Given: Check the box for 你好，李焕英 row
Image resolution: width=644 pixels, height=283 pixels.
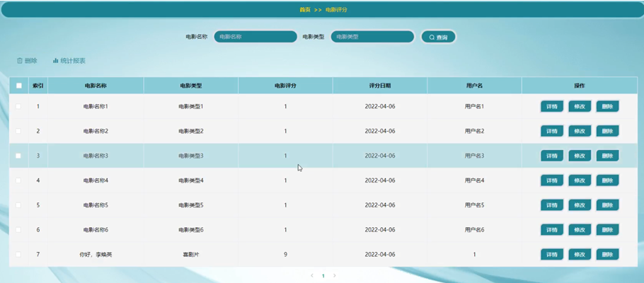Looking at the screenshot, I should click(18, 254).
